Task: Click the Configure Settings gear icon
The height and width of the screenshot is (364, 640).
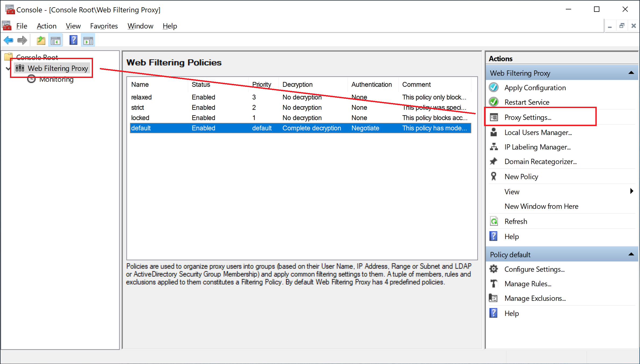Action: click(494, 269)
